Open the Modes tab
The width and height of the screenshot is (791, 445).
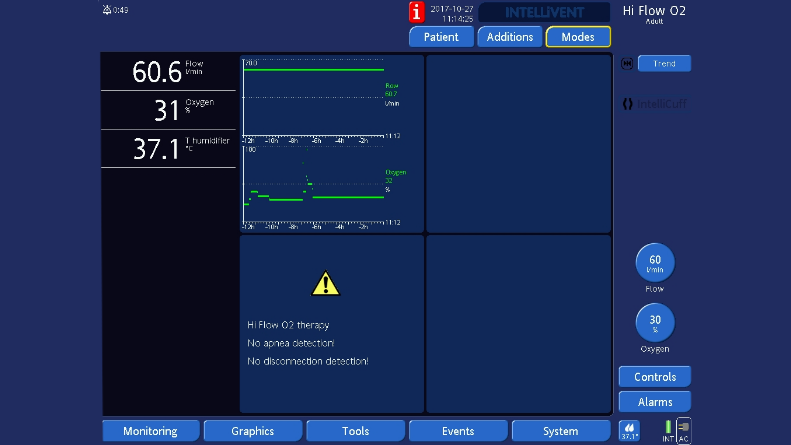[x=578, y=37]
